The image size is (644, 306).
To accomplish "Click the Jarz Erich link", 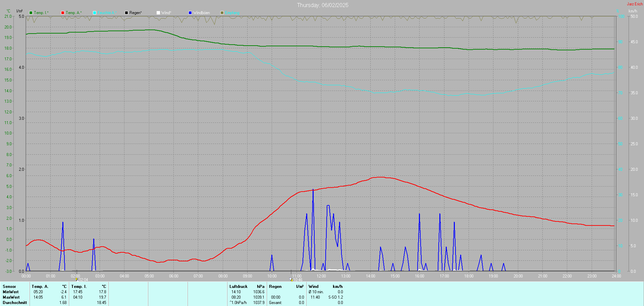I will click(635, 4).
